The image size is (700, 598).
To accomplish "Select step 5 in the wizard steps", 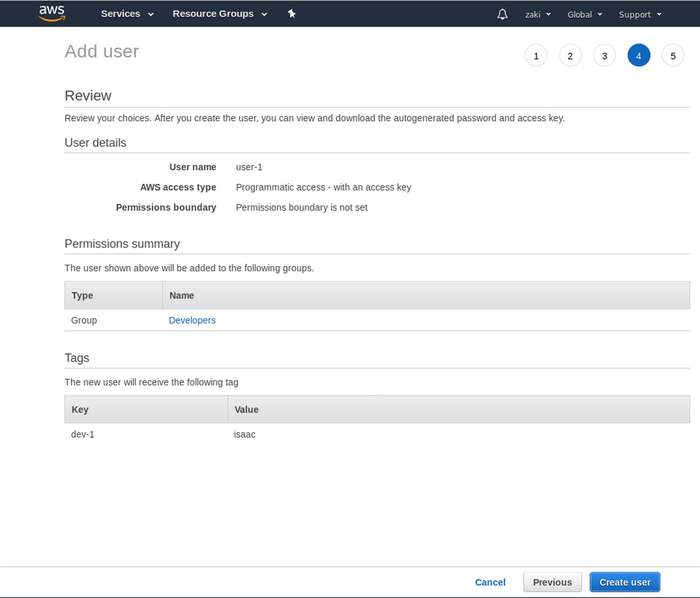I will (672, 55).
